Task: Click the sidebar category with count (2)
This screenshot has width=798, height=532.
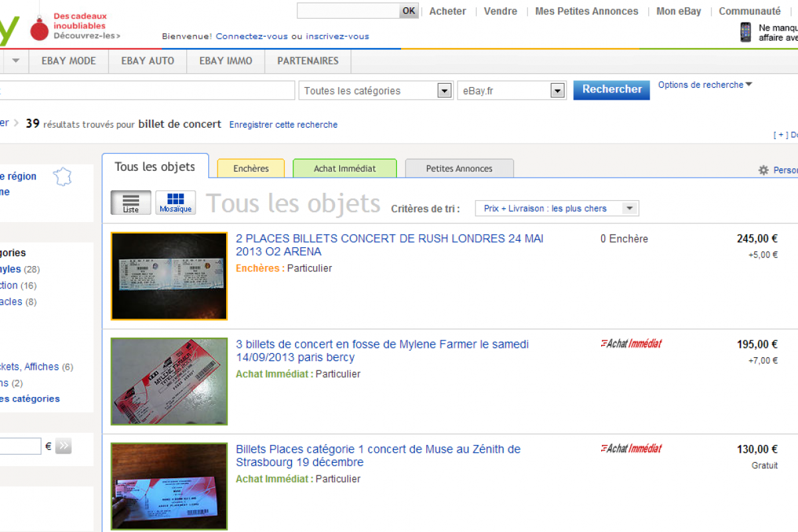Action: (x=11, y=382)
